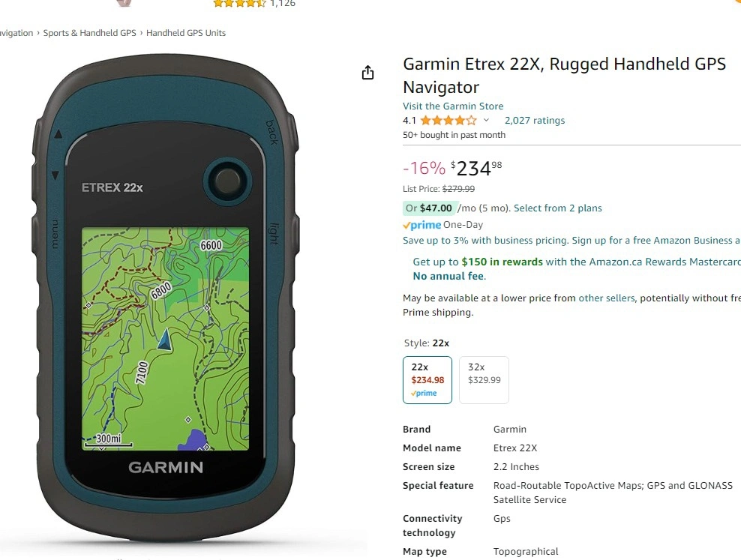Visit the Garmin Store link
741x560 pixels.
point(453,106)
